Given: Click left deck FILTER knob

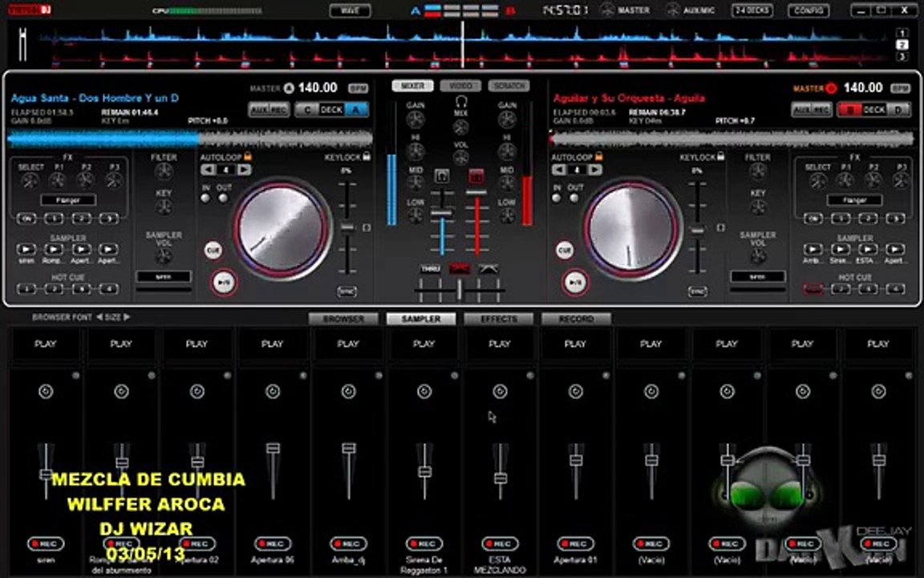Looking at the screenshot, I should [164, 172].
